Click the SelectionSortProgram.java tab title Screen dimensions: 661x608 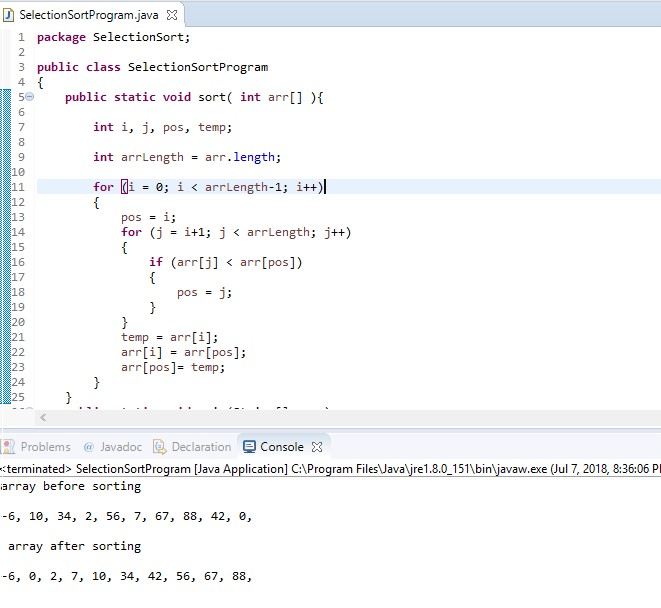(x=89, y=15)
